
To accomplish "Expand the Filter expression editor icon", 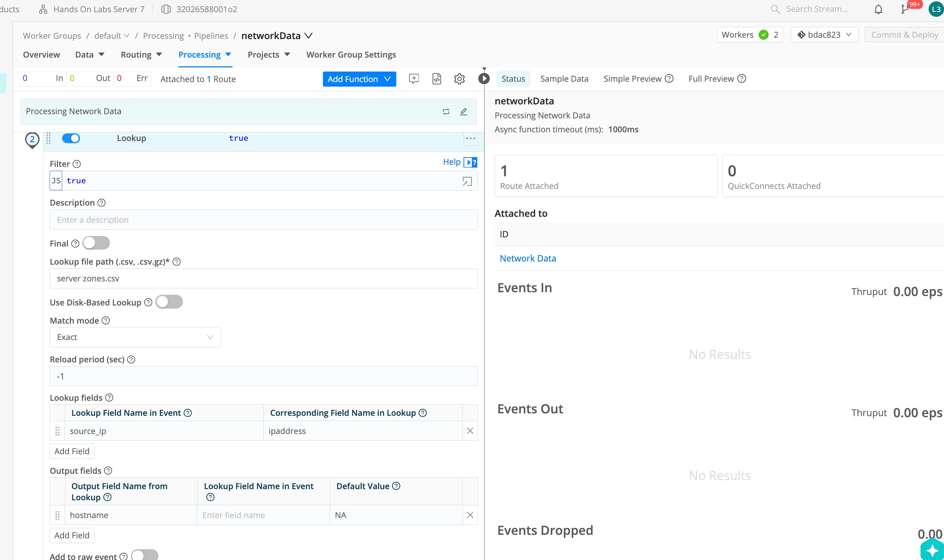I will click(x=467, y=182).
